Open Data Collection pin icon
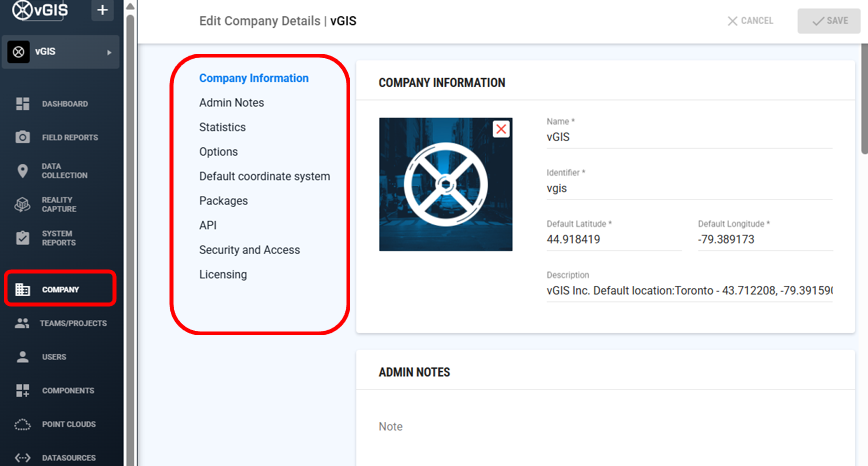This screenshot has width=868, height=466. pos(23,170)
